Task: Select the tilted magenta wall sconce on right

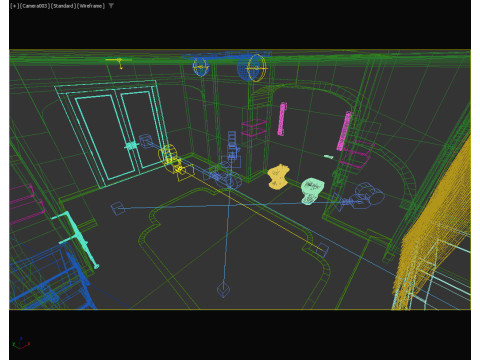Action: pos(344,131)
